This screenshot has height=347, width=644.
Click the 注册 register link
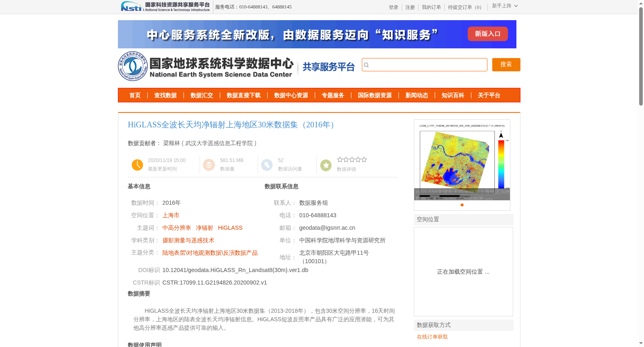(410, 7)
